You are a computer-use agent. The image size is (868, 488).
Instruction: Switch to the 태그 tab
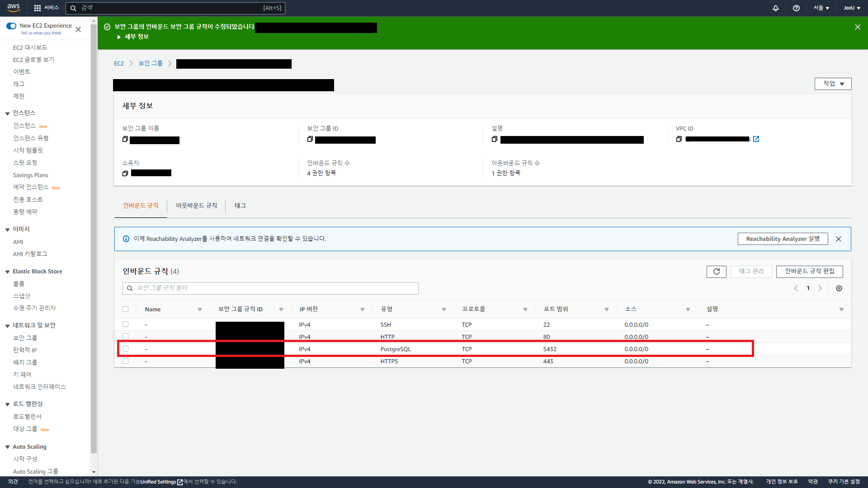(x=240, y=206)
